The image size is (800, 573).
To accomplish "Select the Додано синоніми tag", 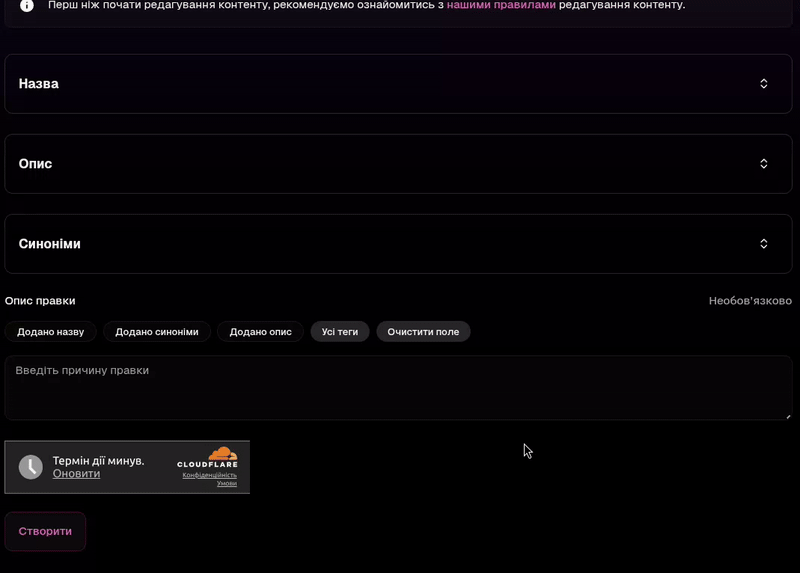I will 157,332.
